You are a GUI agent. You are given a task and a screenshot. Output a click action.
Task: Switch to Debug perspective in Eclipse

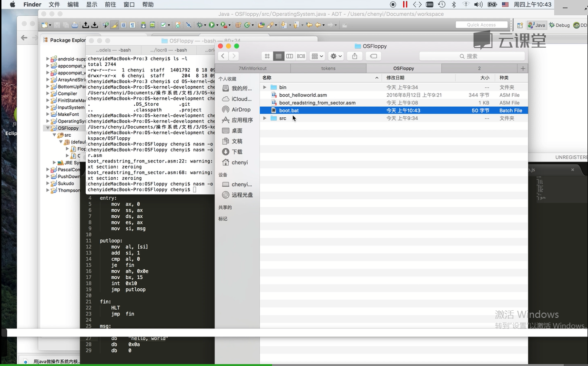point(559,25)
